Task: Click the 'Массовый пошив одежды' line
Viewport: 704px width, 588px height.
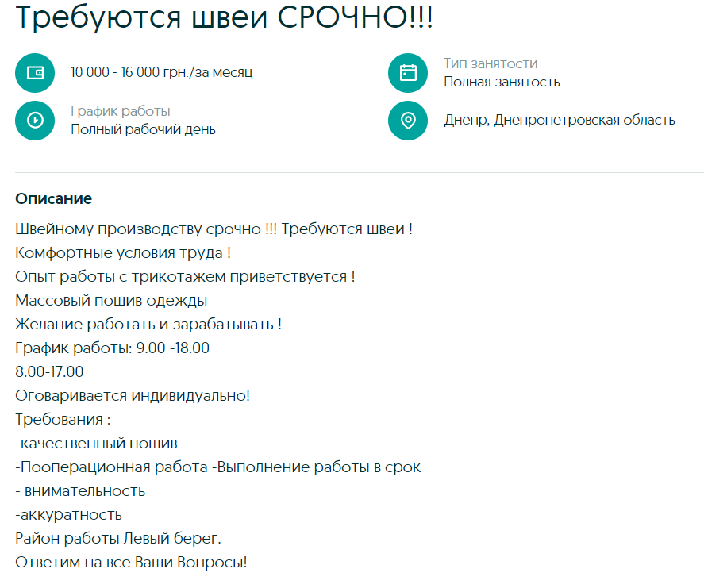Action: [111, 301]
